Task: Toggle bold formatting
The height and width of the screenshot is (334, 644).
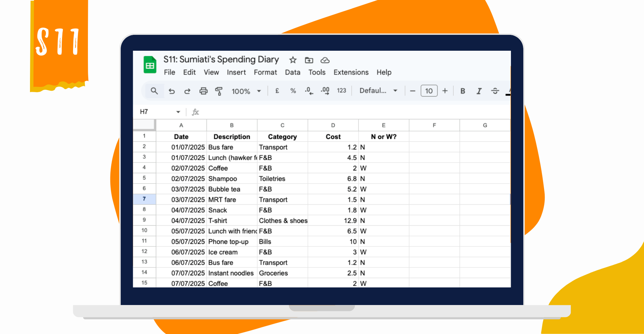Action: click(x=462, y=91)
